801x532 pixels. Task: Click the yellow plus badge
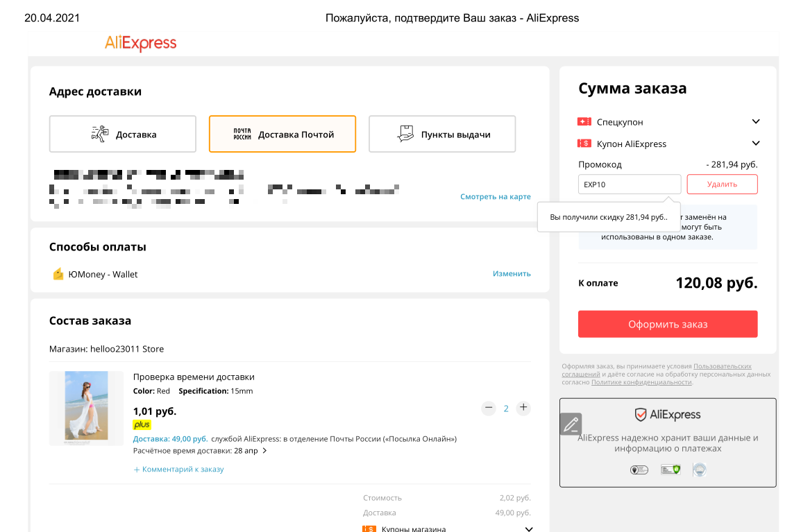pyautogui.click(x=142, y=424)
